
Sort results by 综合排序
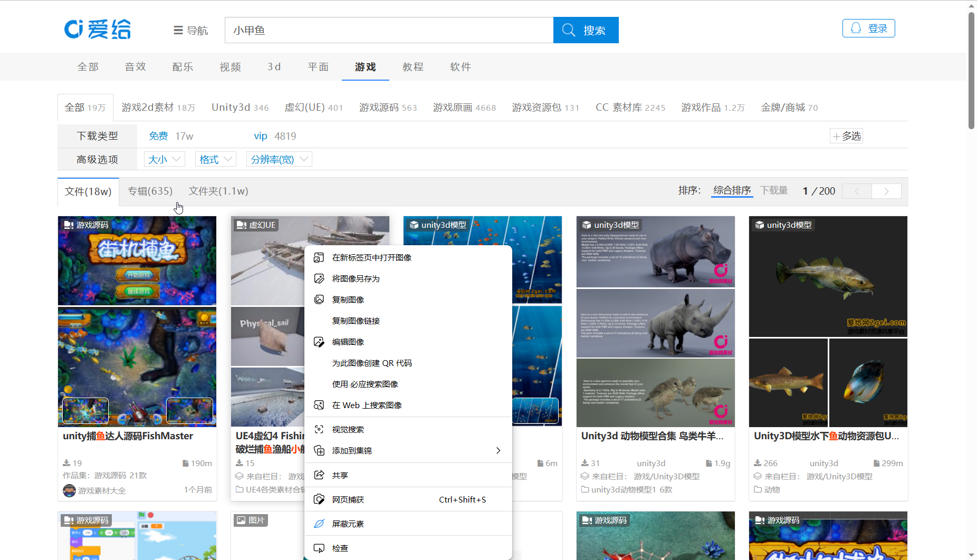732,190
